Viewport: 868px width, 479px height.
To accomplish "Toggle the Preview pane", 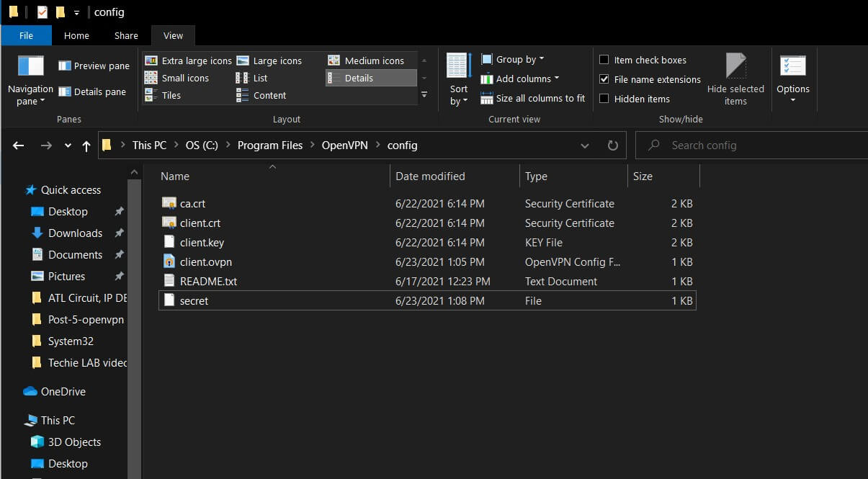I will pos(94,66).
